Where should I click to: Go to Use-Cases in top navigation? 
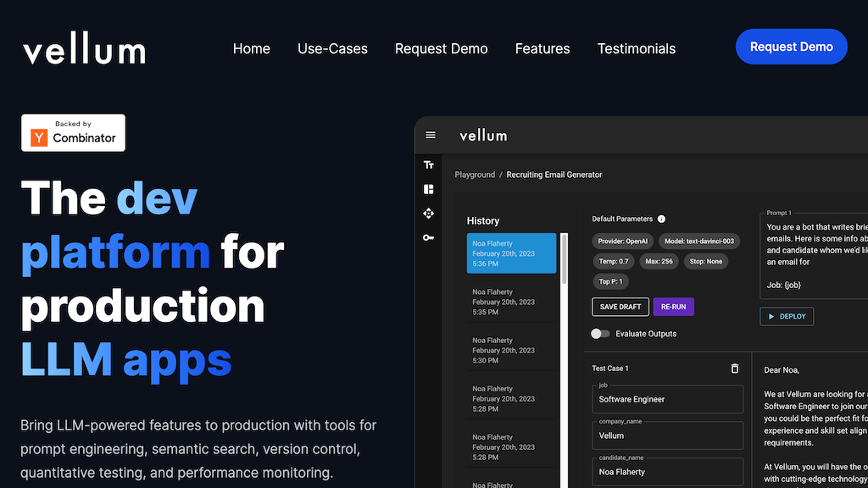[332, 48]
